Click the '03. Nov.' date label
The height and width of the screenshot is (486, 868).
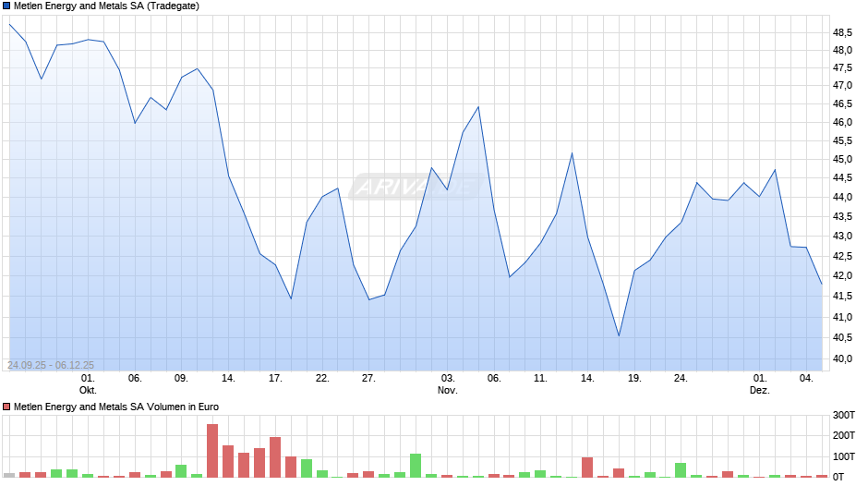447,384
